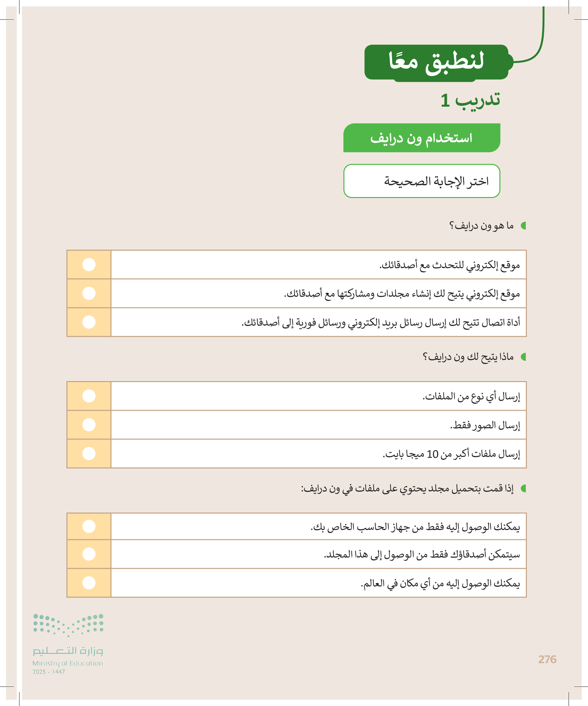Pick the option 'إرسال الصور فقط'
Screen dimensions: 588x706
click(89, 425)
